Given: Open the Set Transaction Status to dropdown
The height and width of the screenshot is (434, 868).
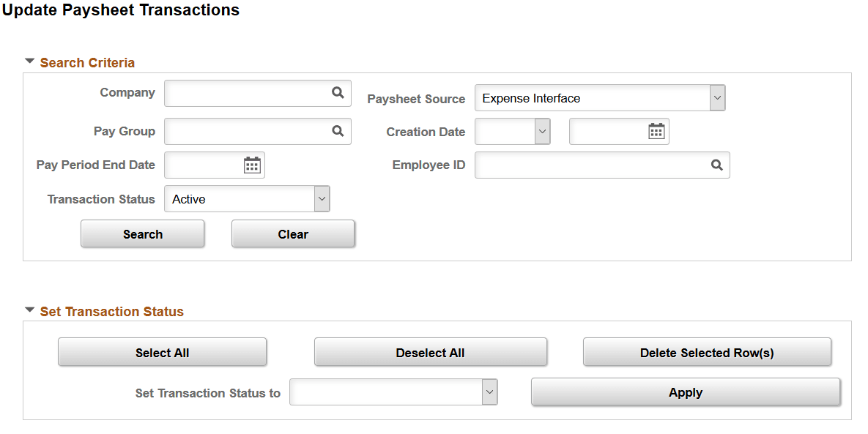Looking at the screenshot, I should (x=489, y=392).
